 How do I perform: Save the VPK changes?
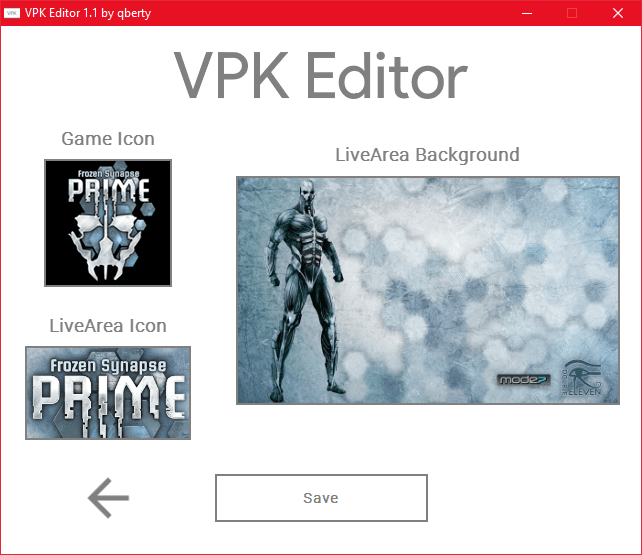(321, 498)
